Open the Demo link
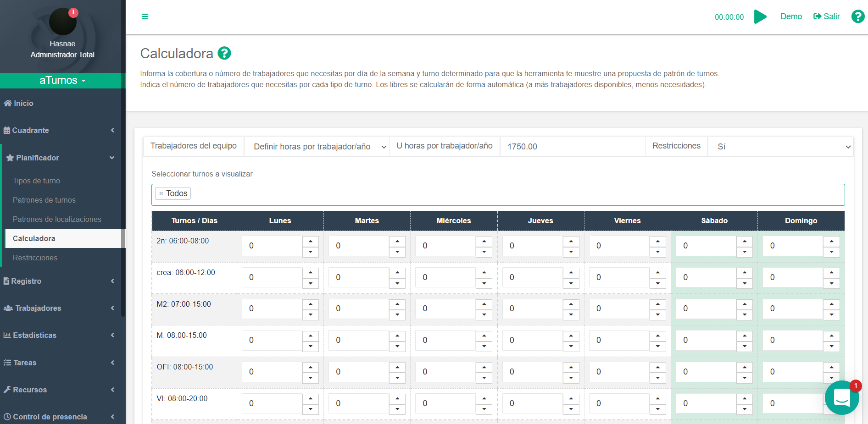Image resolution: width=868 pixels, height=424 pixels. click(791, 17)
